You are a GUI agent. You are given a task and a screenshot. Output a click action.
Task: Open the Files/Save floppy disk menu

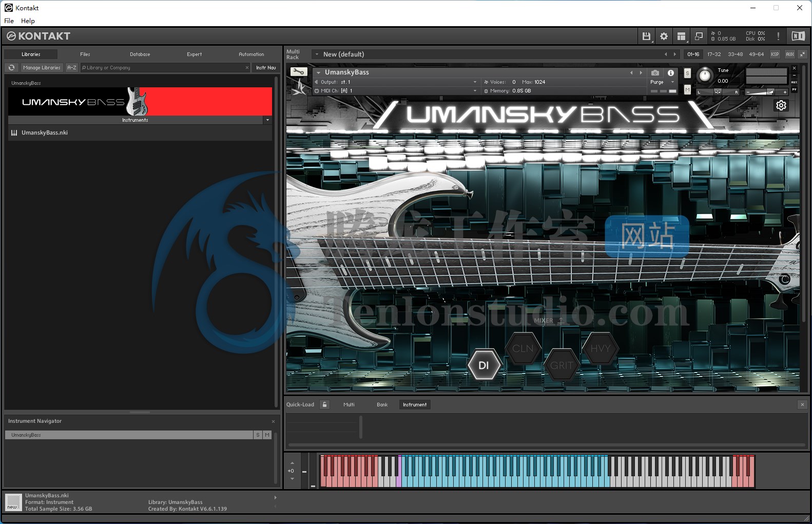click(646, 36)
